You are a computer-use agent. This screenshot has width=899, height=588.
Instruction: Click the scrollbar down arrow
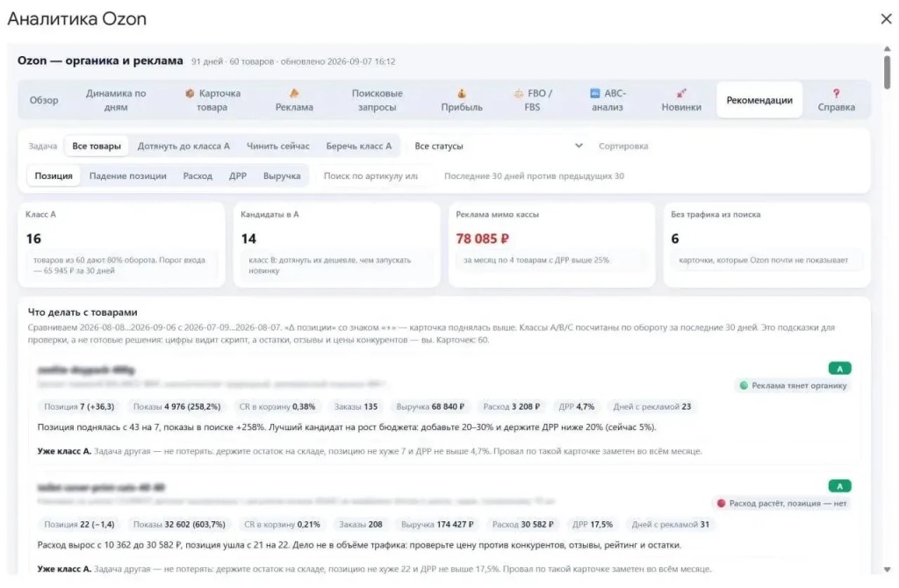coord(887,570)
